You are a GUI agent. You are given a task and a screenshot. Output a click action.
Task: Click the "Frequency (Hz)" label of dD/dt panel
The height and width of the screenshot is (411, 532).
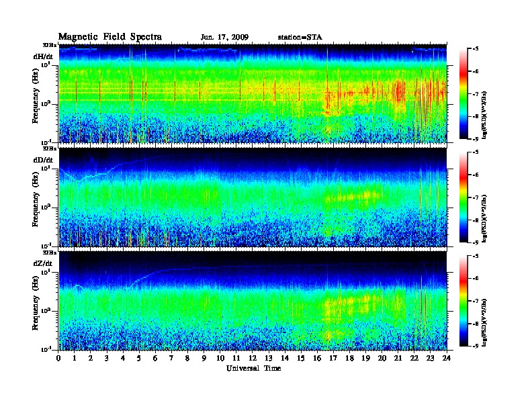(36, 199)
